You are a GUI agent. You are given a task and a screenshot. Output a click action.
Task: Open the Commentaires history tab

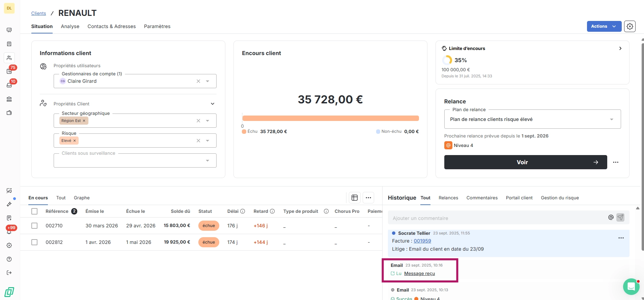[x=482, y=198]
